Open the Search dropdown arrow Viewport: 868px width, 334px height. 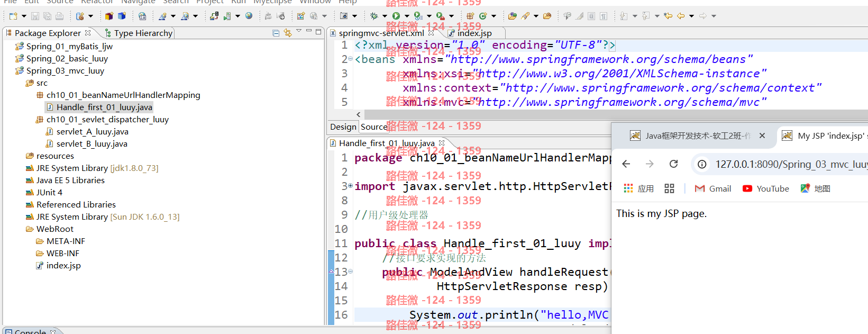tap(536, 16)
